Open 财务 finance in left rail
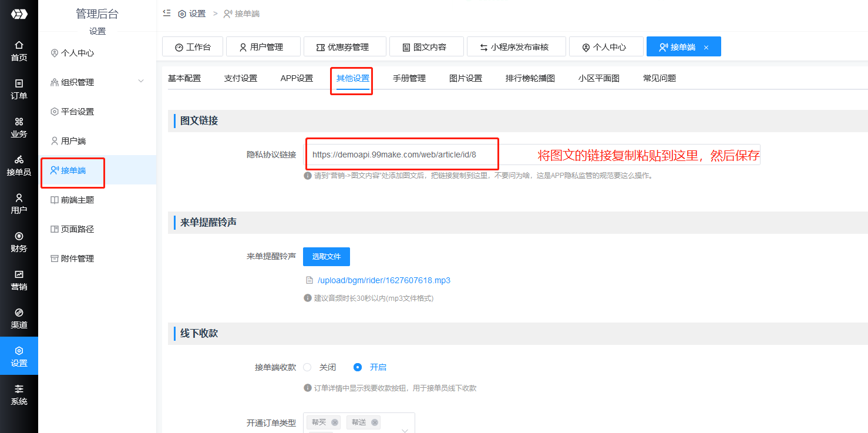The width and height of the screenshot is (868, 433). pos(19,242)
